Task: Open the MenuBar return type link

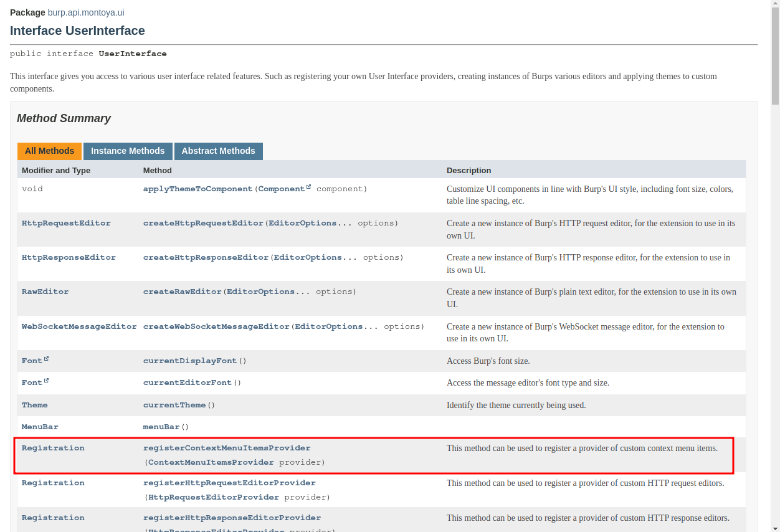Action: pyautogui.click(x=40, y=427)
